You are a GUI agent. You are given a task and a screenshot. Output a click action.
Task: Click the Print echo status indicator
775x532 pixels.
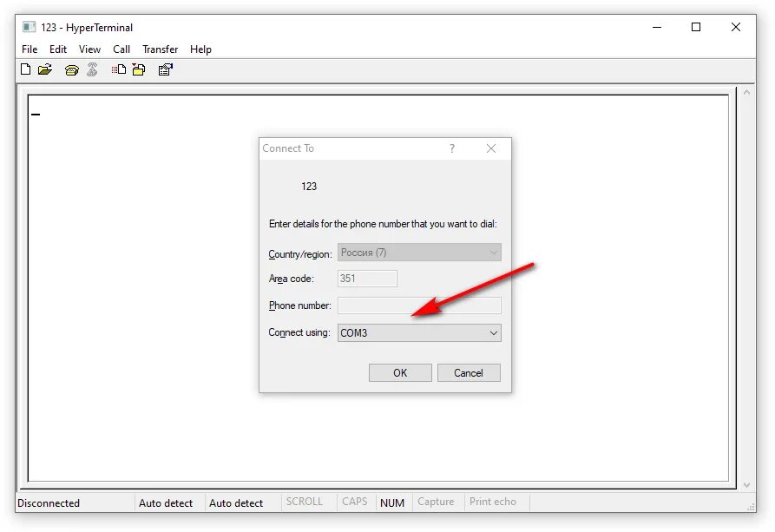click(493, 502)
